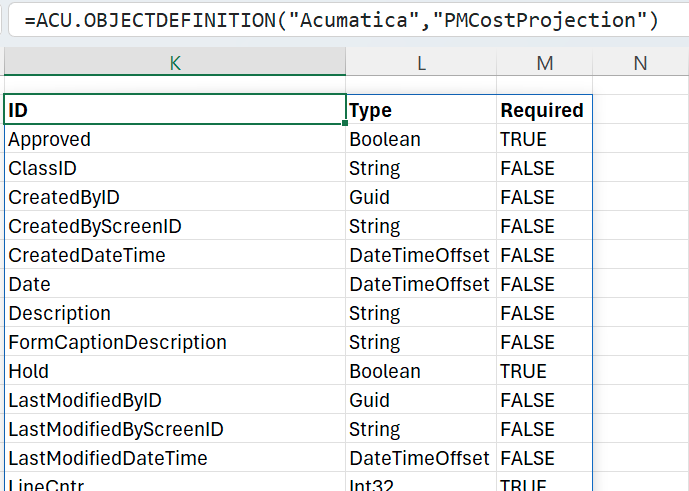
Task: Click the 'CreatedByID' cell
Action: pos(175,197)
